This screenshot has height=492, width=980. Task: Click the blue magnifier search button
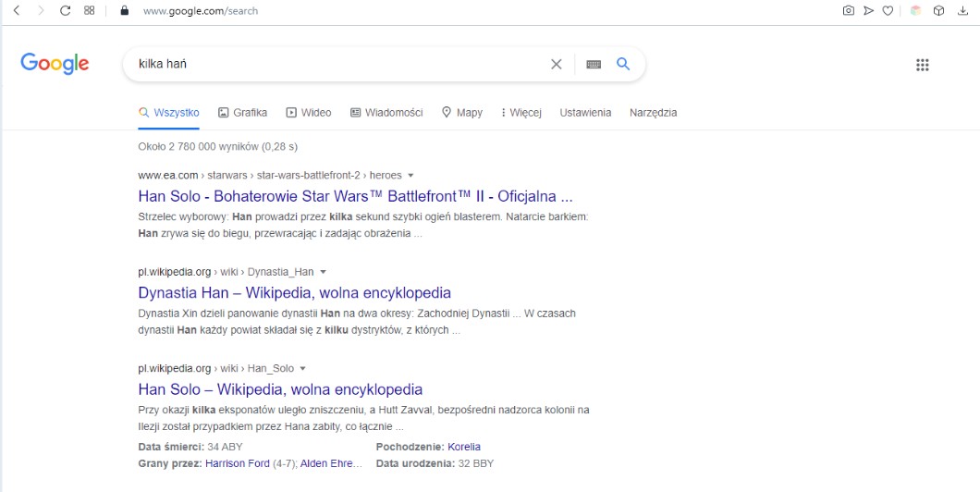[623, 64]
